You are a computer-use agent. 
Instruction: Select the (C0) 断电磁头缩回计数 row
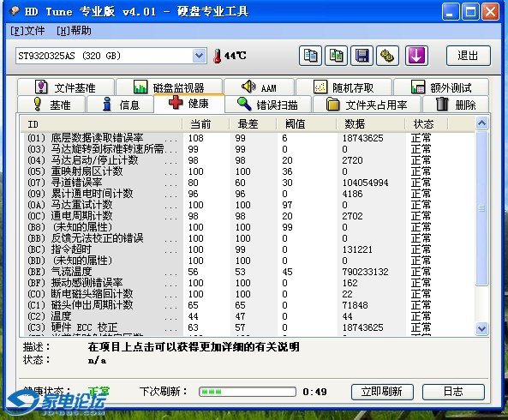click(x=248, y=294)
